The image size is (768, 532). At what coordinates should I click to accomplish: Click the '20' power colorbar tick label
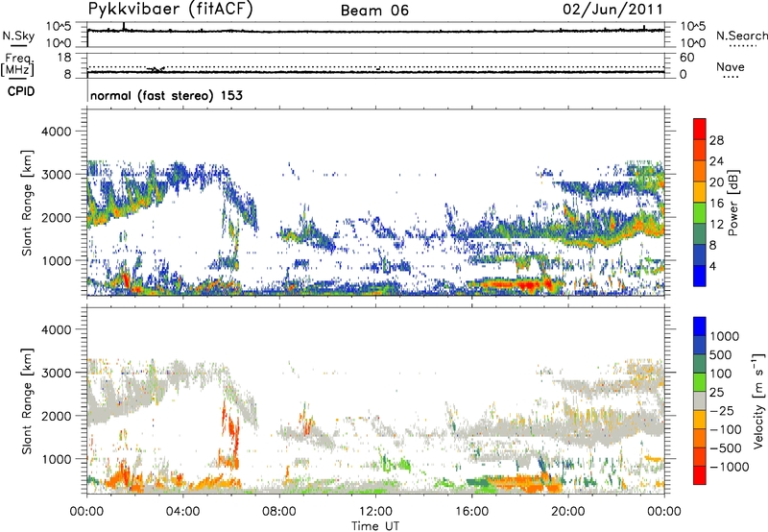pos(716,182)
